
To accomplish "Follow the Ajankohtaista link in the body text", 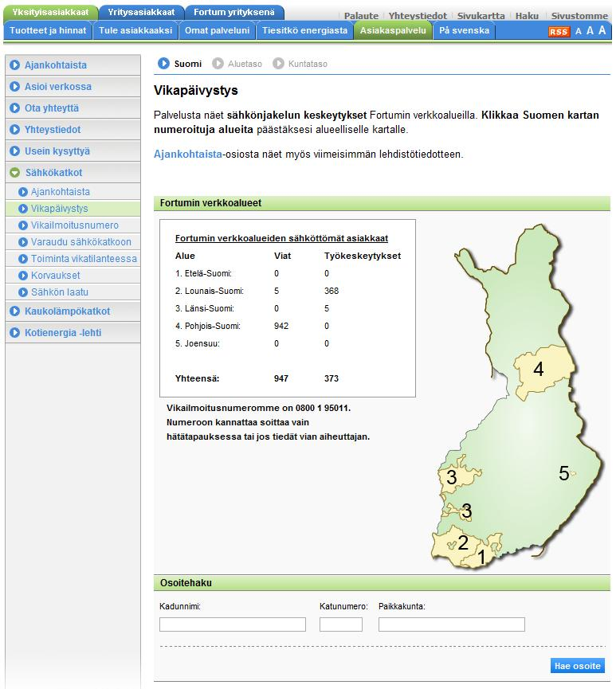I will (188, 155).
